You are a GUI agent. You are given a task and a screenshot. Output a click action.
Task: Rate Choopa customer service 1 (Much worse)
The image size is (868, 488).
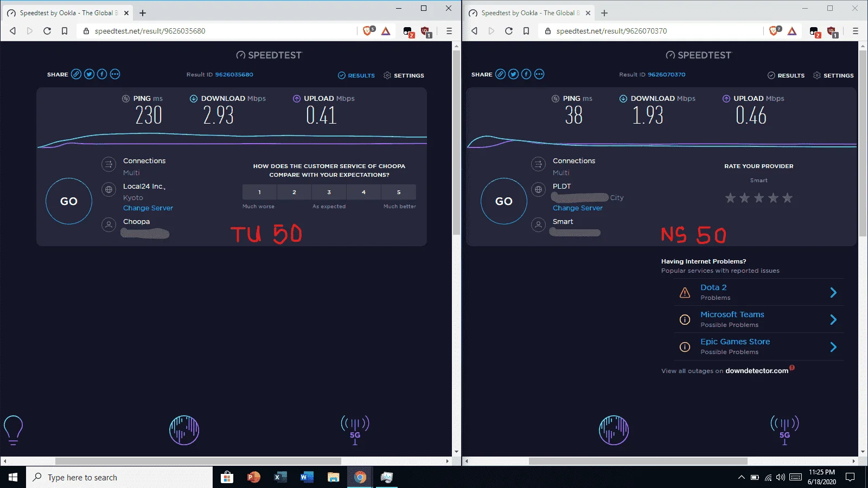pyautogui.click(x=259, y=192)
